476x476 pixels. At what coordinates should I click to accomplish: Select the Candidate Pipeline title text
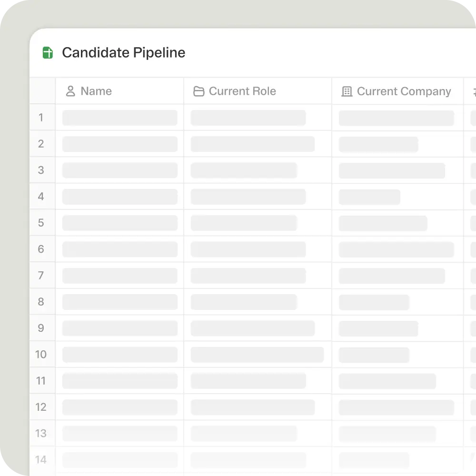coord(124,52)
